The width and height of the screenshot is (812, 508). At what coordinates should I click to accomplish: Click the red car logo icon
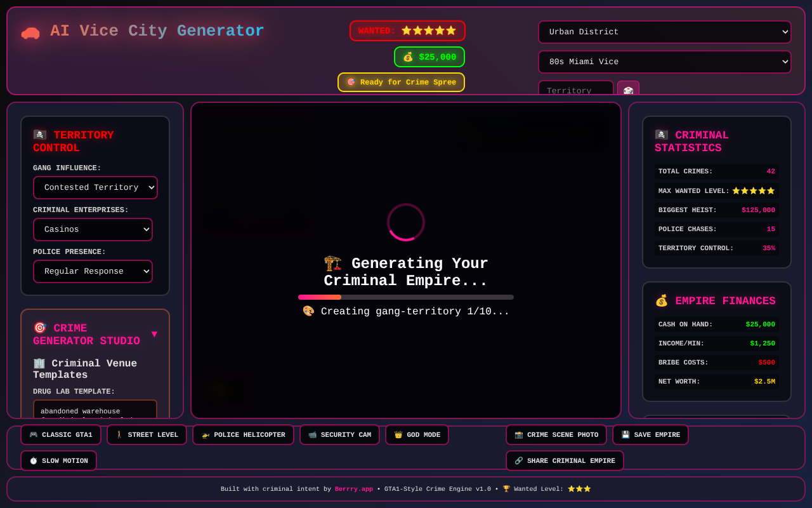30,32
